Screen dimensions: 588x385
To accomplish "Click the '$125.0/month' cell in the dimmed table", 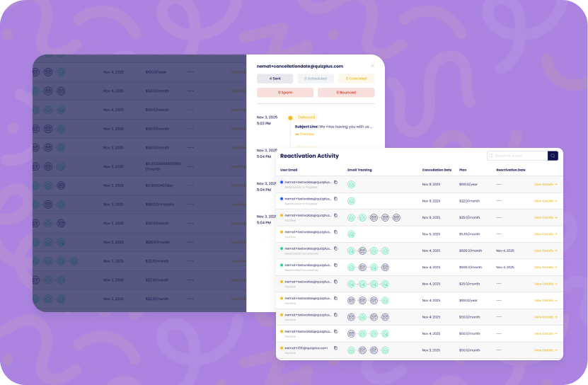I will click(x=158, y=243).
